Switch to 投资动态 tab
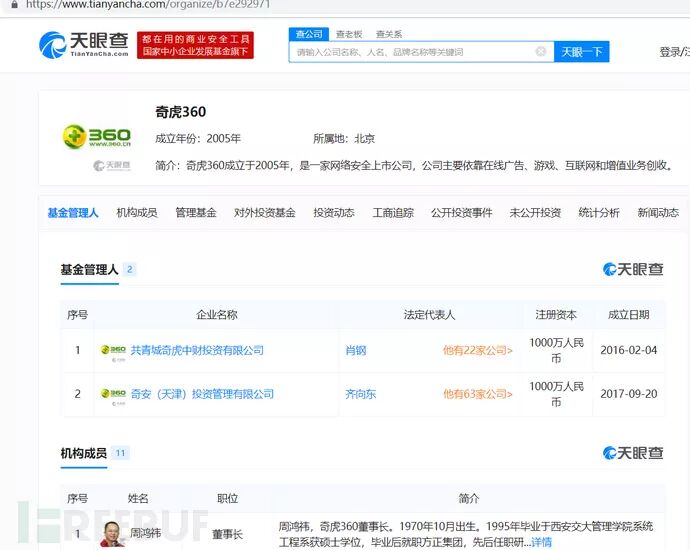 coord(334,213)
